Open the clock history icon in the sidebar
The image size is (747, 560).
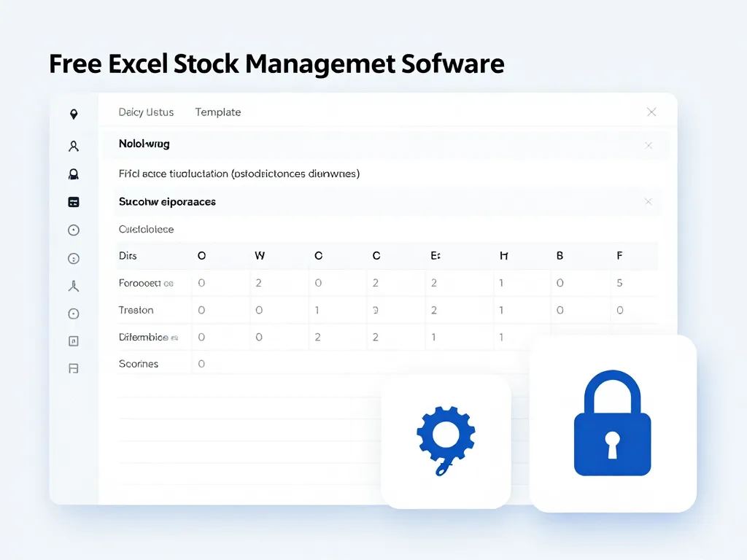pyautogui.click(x=73, y=230)
